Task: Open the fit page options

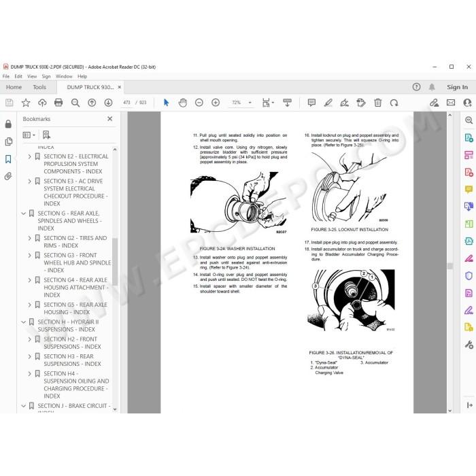Action: pyautogui.click(x=268, y=103)
